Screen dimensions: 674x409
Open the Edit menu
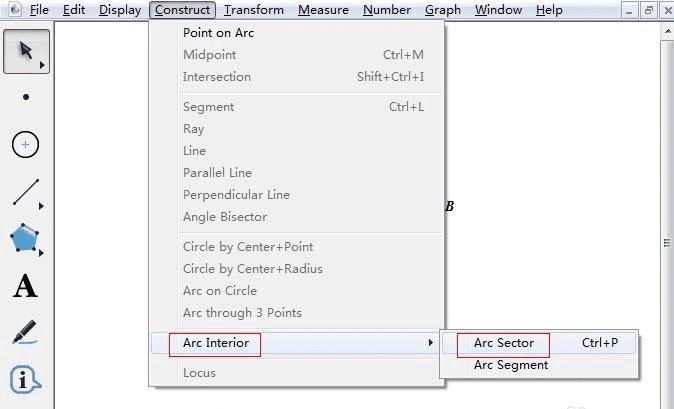click(x=74, y=10)
